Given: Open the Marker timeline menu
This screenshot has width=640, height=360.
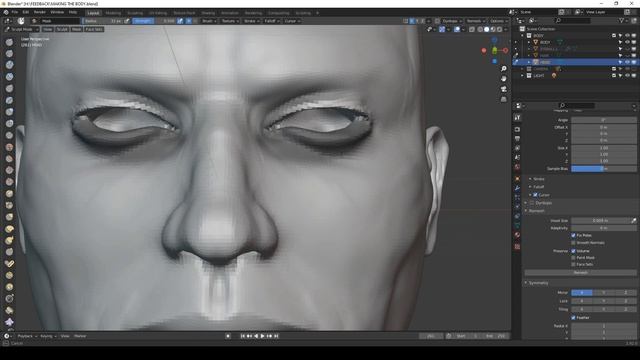Looking at the screenshot, I should [80, 336].
